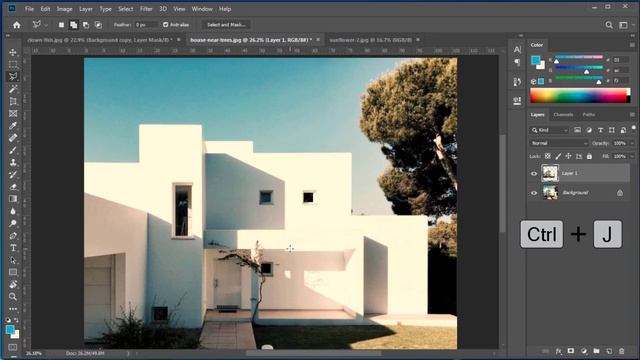This screenshot has height=360, width=640.
Task: Choose Intersect with selection mode
Action: tap(98, 25)
